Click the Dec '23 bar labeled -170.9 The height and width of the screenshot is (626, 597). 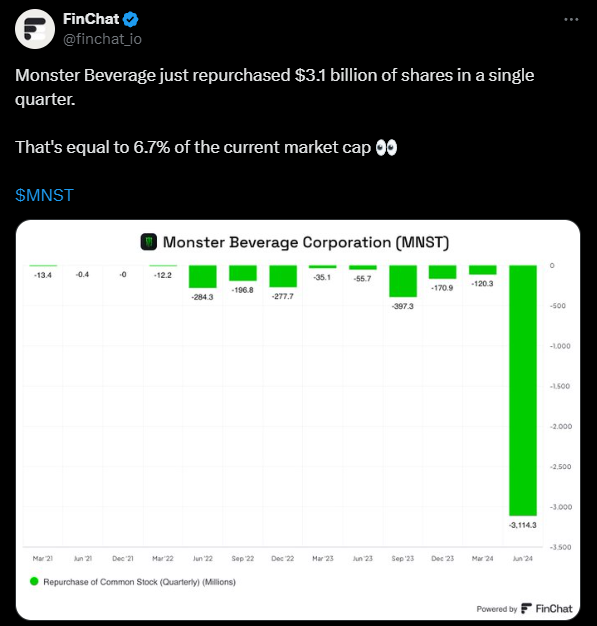[442, 272]
